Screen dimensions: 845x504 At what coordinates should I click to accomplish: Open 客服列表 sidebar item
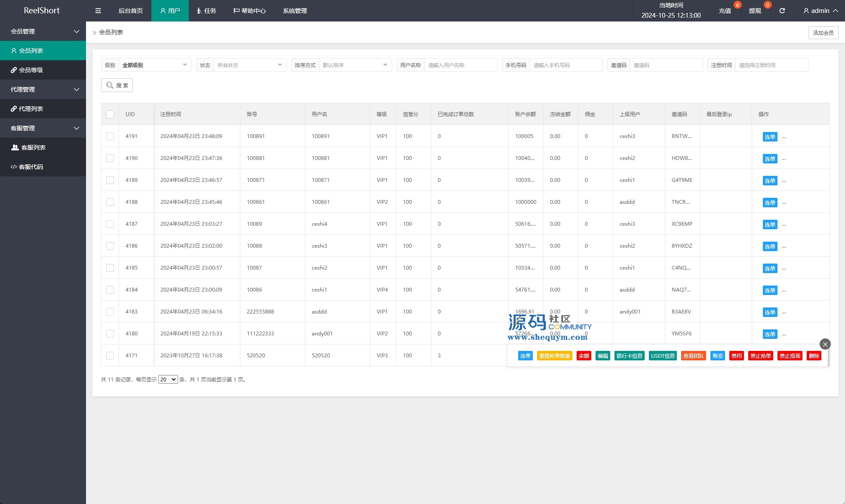coord(33,148)
